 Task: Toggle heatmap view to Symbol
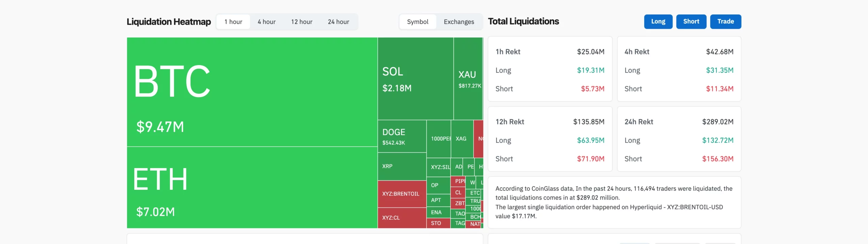point(417,22)
